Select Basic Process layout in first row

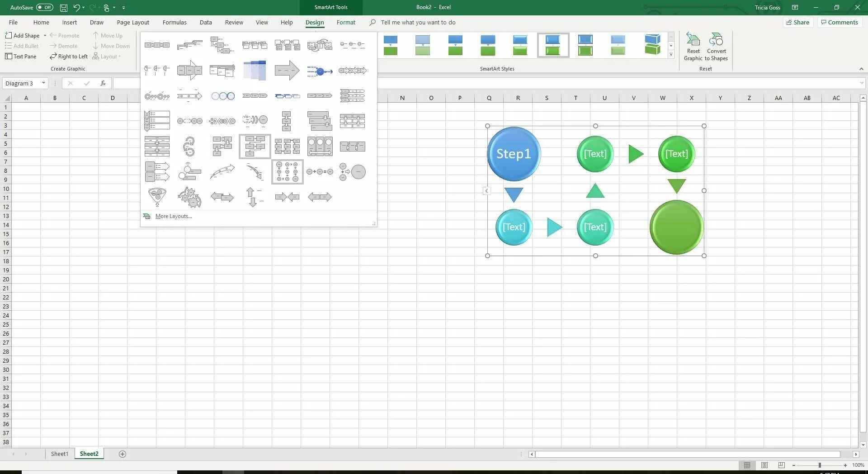pos(157,45)
